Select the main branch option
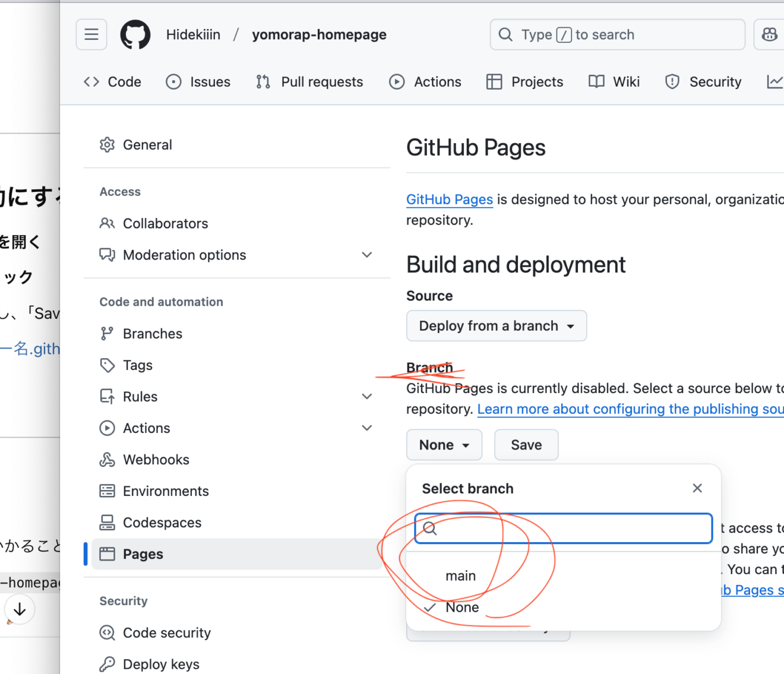Viewport: 784px width, 674px height. pos(461,575)
